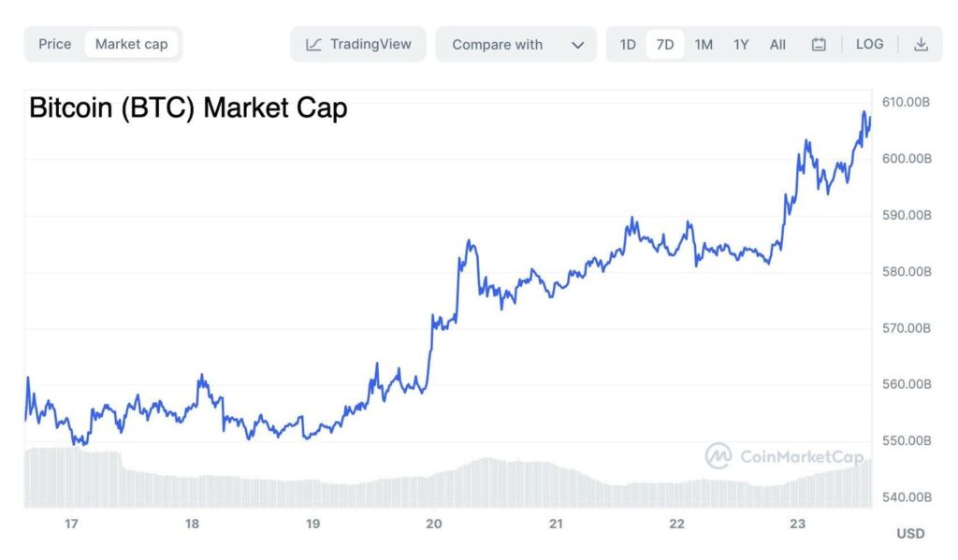Click the TradingView chart icon

tap(314, 44)
